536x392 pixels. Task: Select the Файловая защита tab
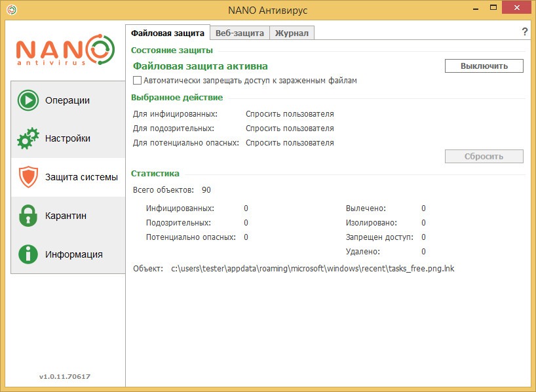(x=168, y=33)
